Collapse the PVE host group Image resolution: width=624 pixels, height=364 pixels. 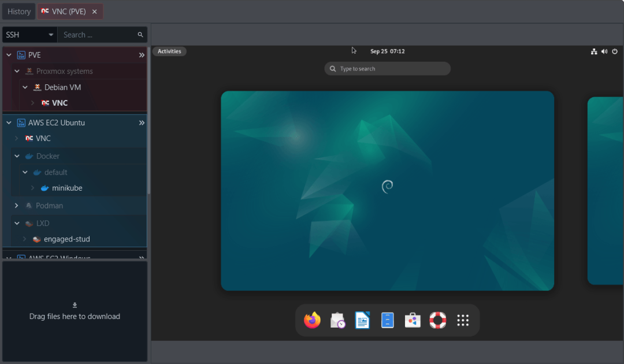click(8, 54)
